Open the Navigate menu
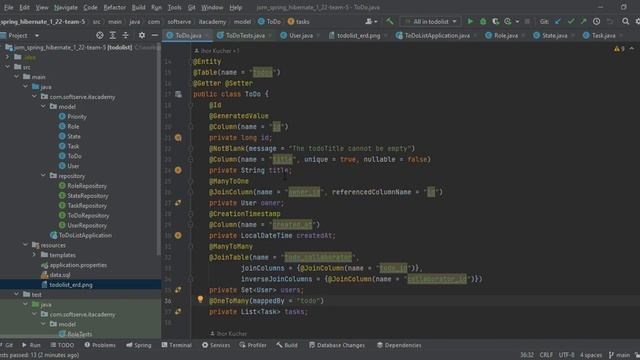Viewport: 640px width, 360px height. [x=65, y=7]
